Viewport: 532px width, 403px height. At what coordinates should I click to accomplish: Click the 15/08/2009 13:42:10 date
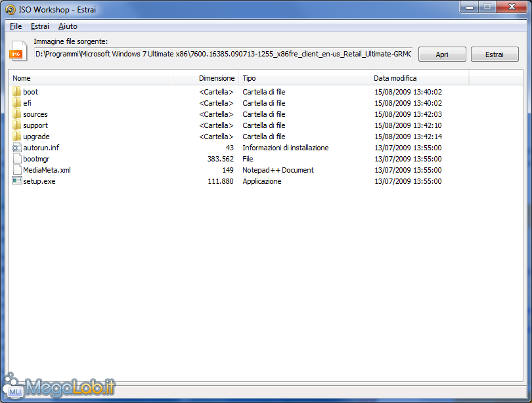coord(408,125)
